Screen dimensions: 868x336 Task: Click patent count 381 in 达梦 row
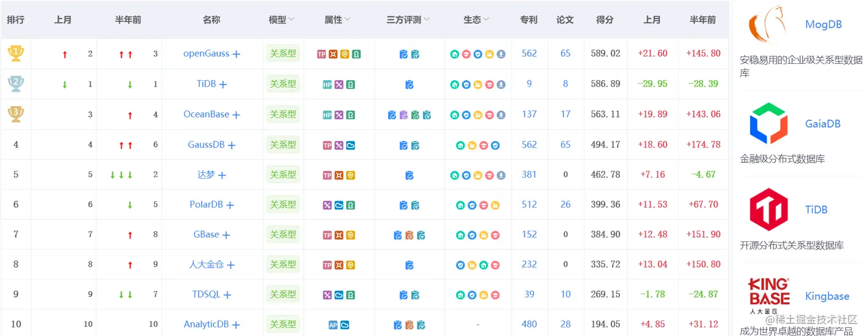tap(529, 174)
